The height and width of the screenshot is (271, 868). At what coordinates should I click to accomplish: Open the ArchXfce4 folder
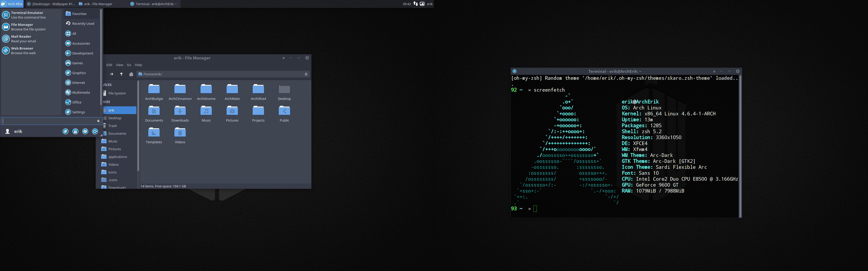tap(258, 92)
